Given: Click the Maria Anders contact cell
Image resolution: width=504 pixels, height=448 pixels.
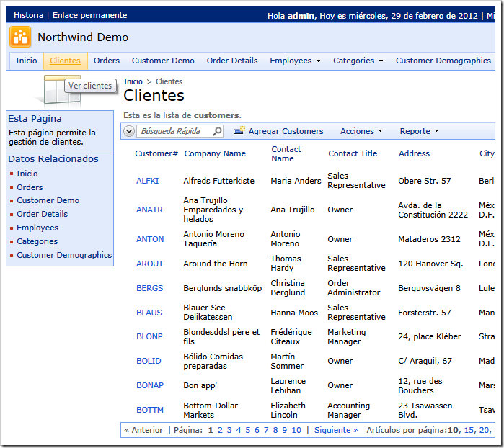Looking at the screenshot, I should (296, 181).
